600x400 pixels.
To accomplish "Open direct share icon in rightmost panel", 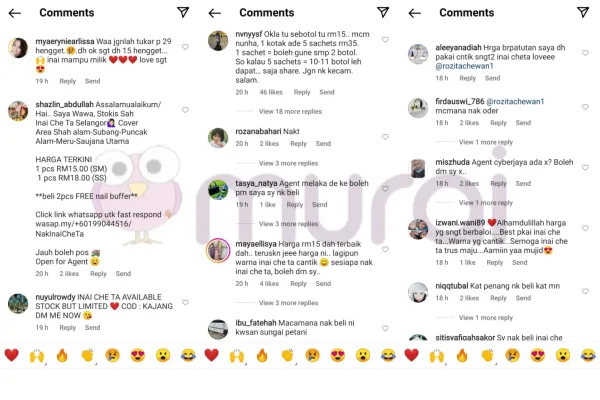I will [x=583, y=12].
